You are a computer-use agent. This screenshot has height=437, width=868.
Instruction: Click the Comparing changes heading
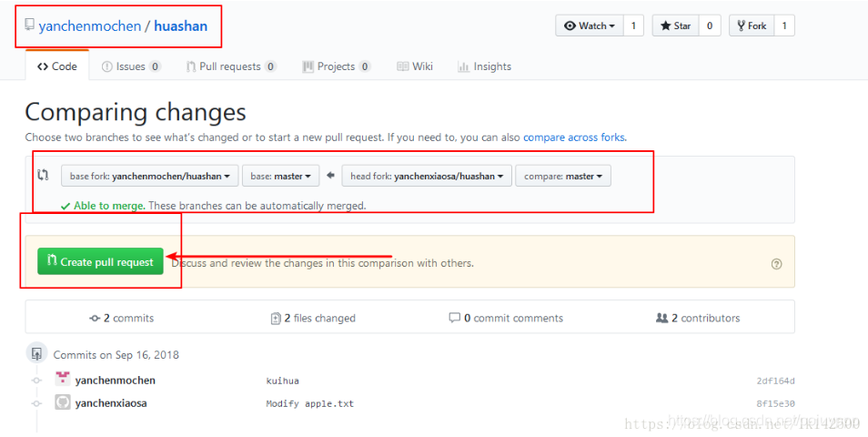(x=136, y=112)
